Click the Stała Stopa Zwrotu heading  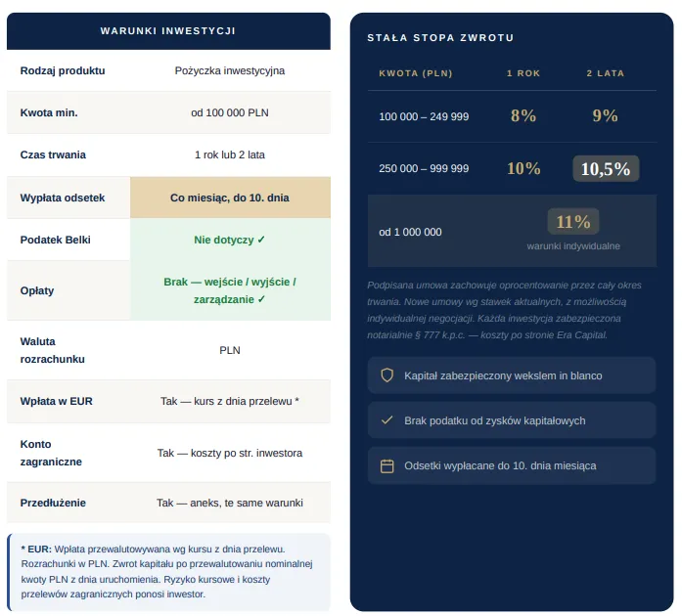(440, 38)
